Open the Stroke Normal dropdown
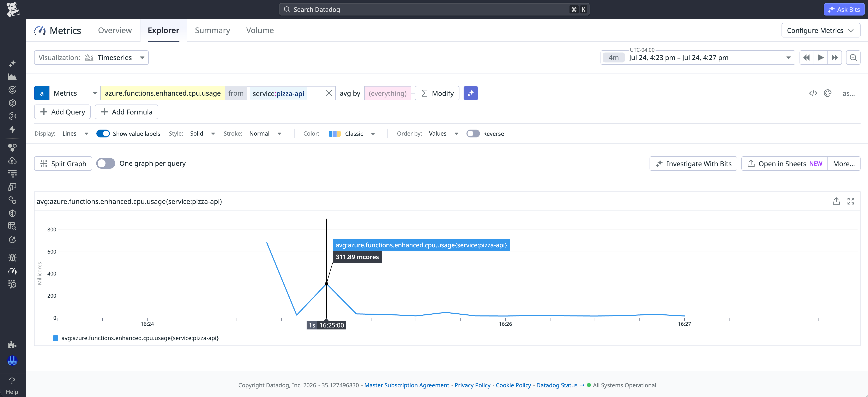Viewport: 868px width, 397px height. [265, 134]
